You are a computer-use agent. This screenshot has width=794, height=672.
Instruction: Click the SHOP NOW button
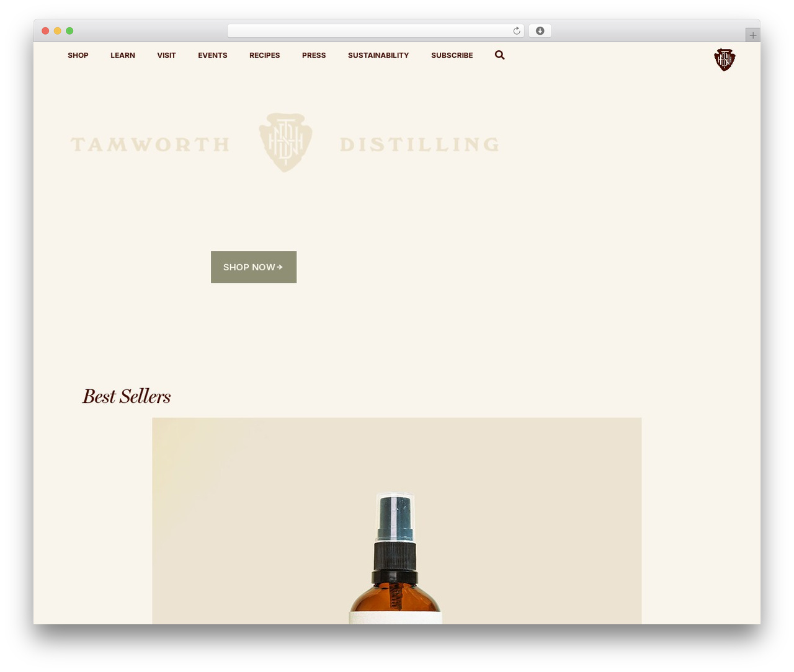254,267
